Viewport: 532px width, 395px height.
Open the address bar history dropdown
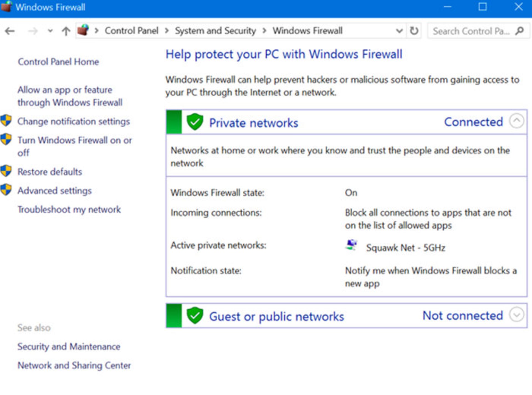(x=399, y=31)
